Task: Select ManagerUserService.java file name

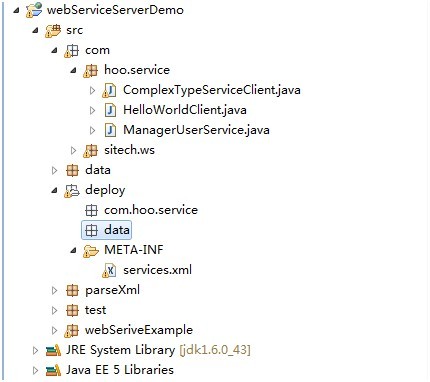Action: (x=196, y=130)
